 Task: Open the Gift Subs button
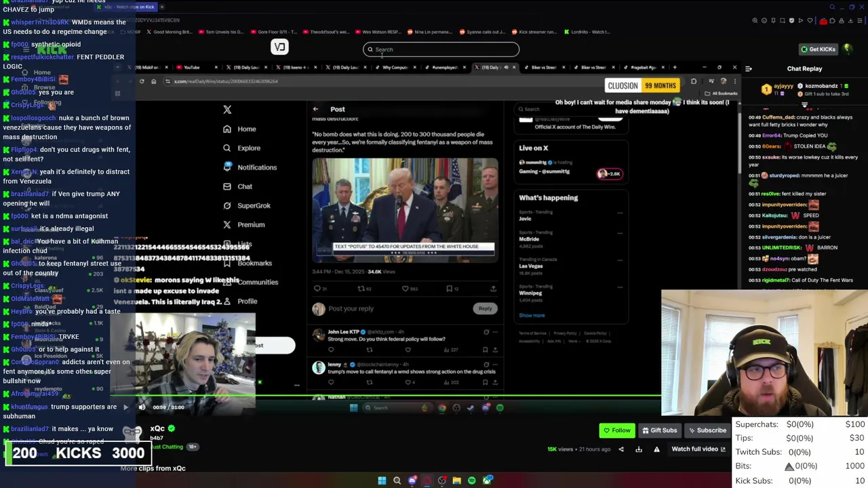click(658, 430)
